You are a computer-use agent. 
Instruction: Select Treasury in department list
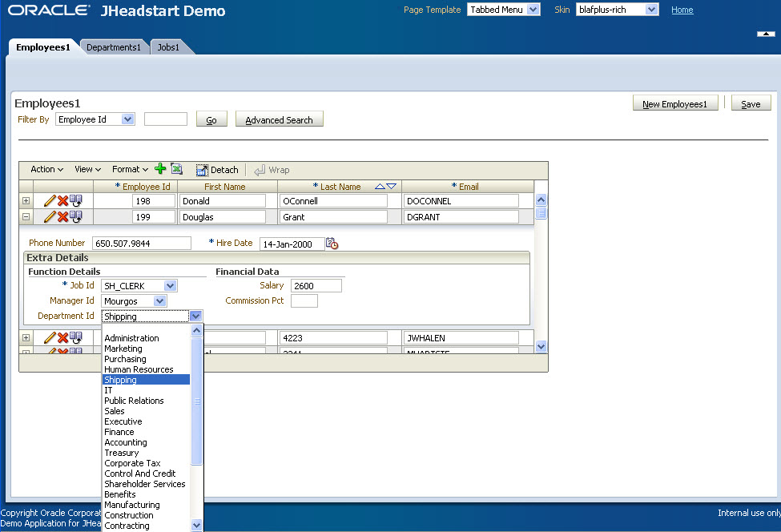tap(146, 453)
